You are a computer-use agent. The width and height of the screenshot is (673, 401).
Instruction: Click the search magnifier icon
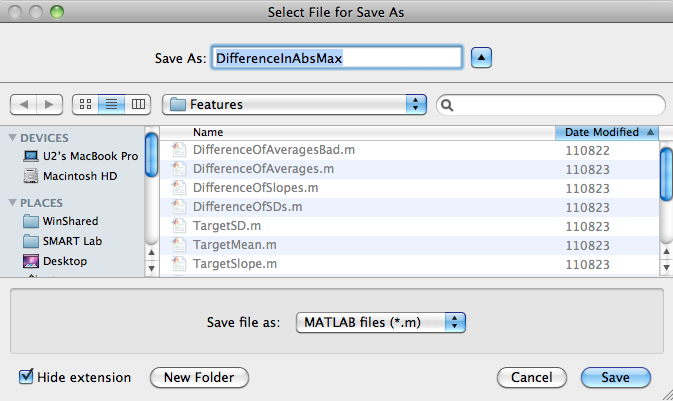[x=447, y=105]
